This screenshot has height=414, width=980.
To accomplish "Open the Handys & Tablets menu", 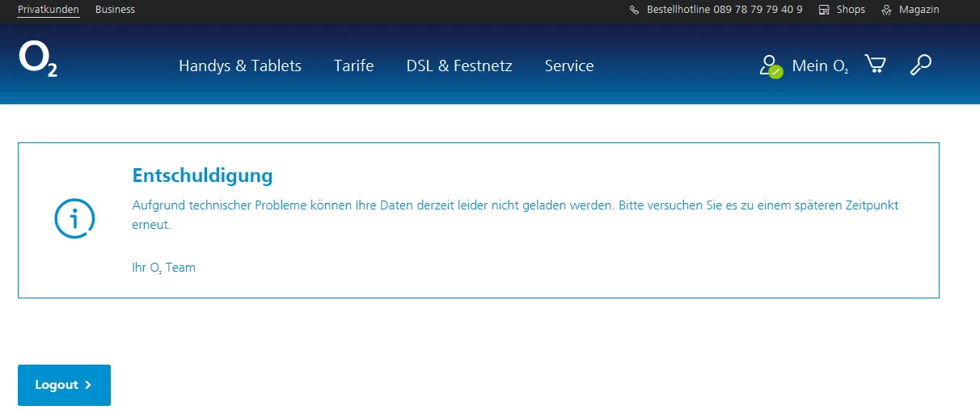I will [240, 65].
